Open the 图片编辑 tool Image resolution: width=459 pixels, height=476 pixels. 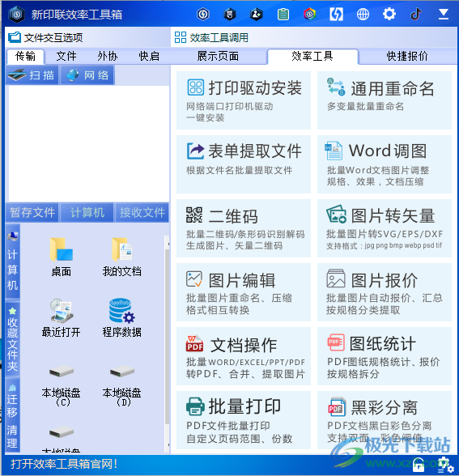pos(244,292)
